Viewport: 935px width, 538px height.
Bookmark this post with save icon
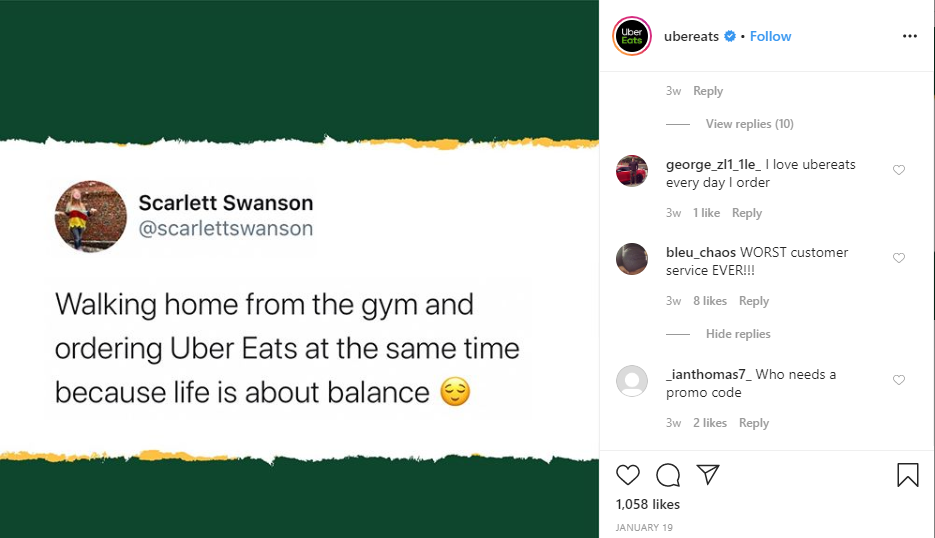[x=907, y=475]
